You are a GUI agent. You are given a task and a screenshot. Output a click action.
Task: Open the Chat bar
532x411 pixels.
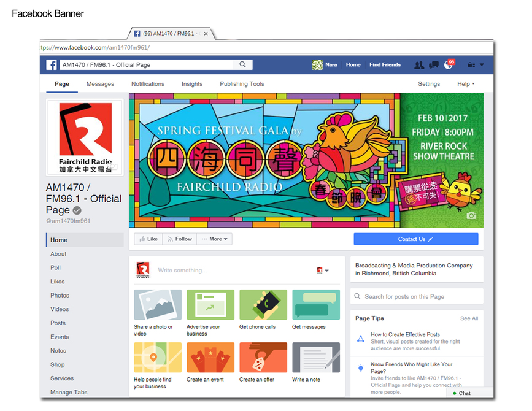coord(470,393)
